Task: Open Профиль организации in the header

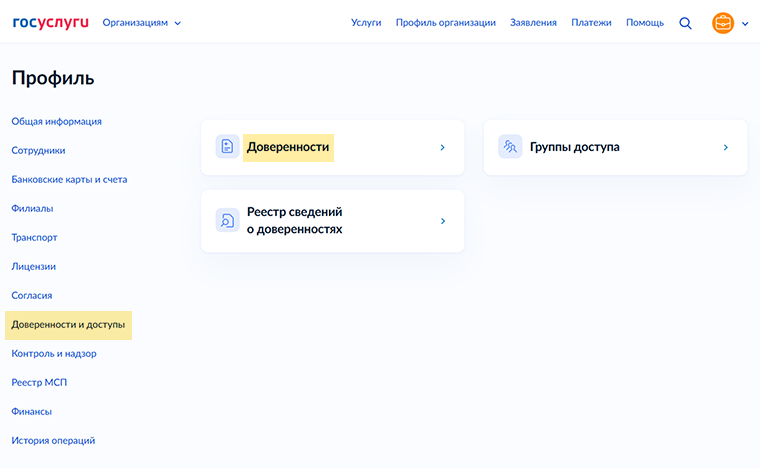Action: 445,23
